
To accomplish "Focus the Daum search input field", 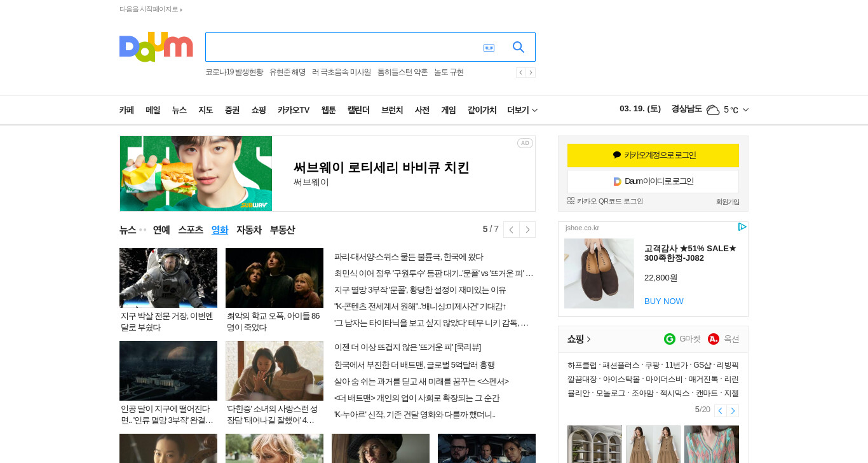I will (x=343, y=47).
